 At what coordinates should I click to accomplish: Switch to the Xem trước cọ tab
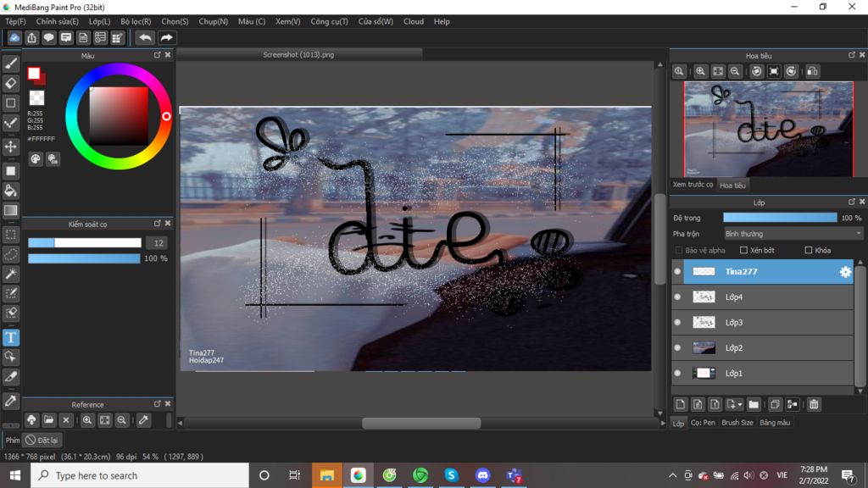(693, 185)
